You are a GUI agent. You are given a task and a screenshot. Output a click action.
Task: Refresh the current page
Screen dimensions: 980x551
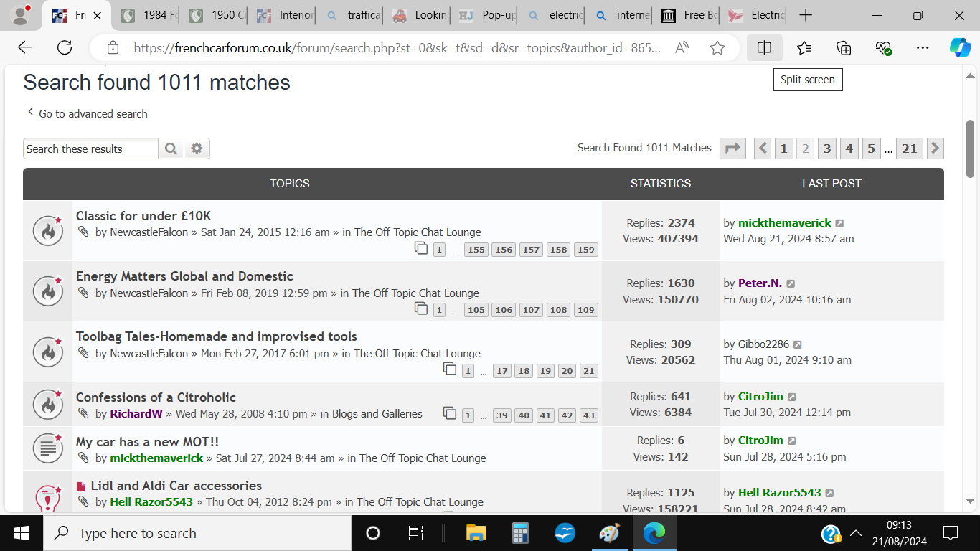click(x=65, y=47)
